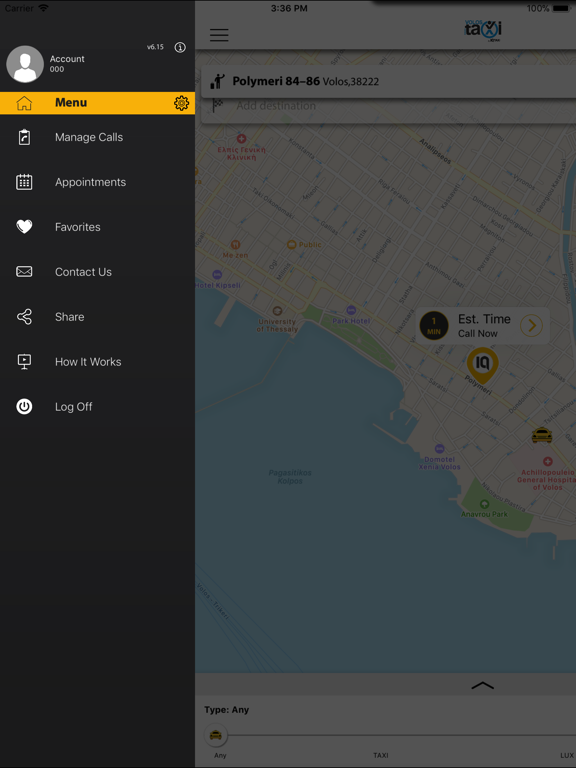Tap the home icon in the Menu header
This screenshot has width=576, height=768.
[24, 103]
